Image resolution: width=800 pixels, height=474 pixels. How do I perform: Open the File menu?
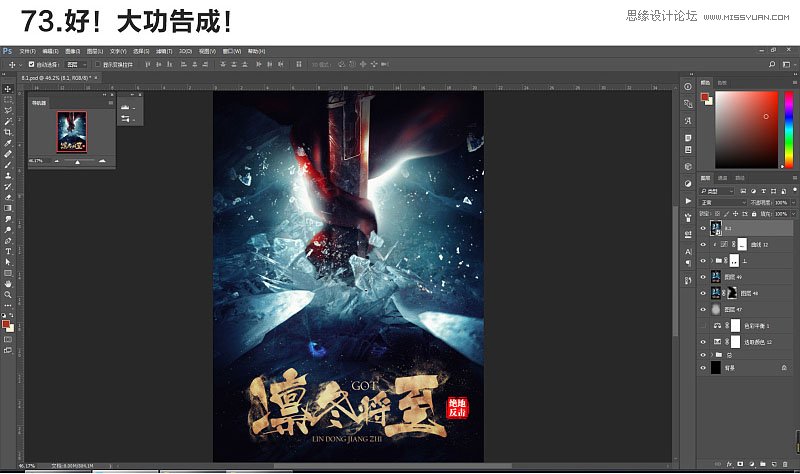coord(28,51)
